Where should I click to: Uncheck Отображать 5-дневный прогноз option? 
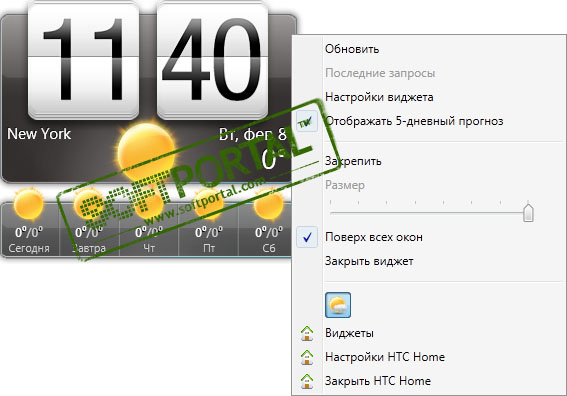(307, 121)
